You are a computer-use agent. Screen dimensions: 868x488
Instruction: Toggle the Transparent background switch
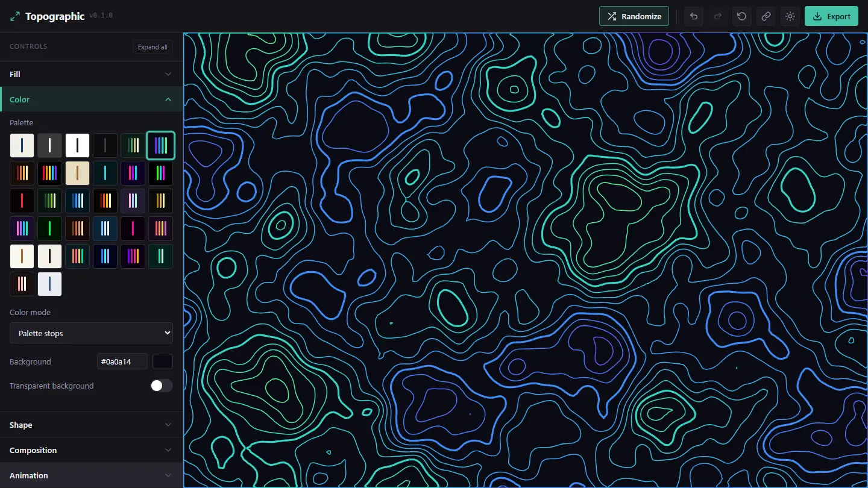coord(162,386)
